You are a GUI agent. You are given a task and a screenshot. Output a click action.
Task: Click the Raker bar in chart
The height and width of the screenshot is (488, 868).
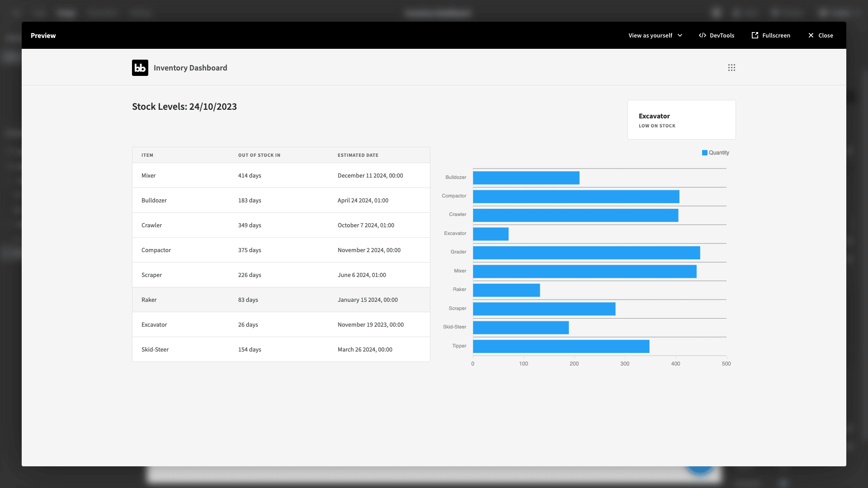coord(506,290)
